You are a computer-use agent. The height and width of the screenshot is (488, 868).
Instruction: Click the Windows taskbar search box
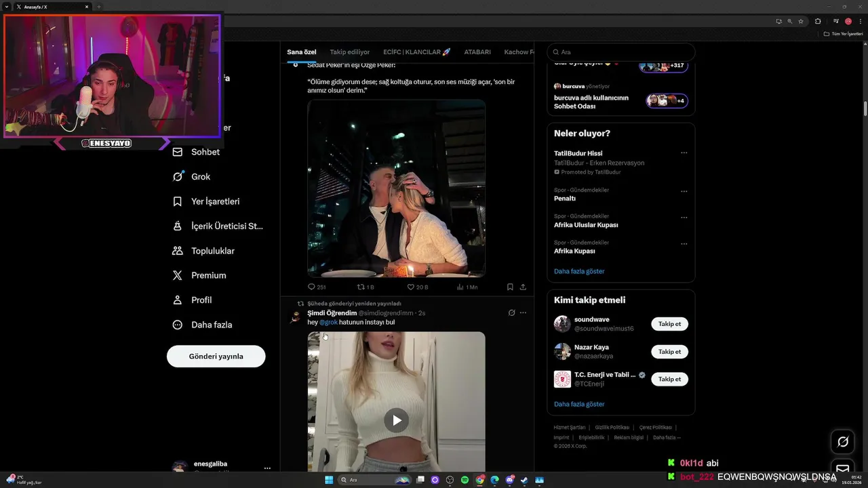(375, 480)
